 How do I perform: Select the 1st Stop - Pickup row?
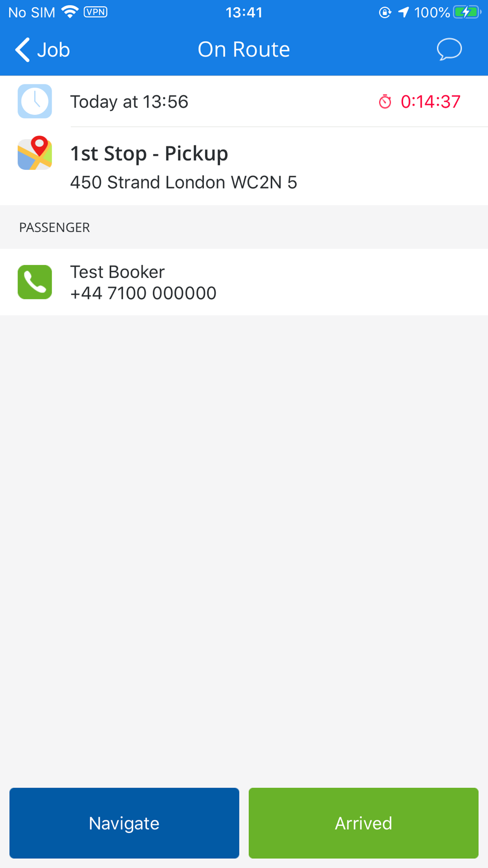click(x=244, y=166)
